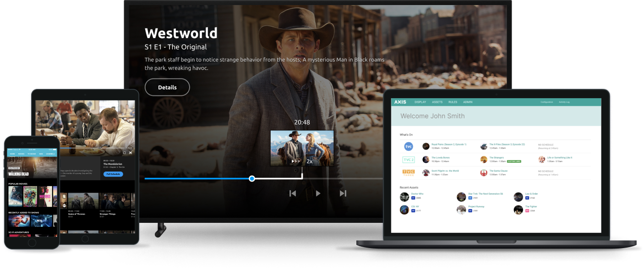Open Configuration link in AXIS header
The image size is (644, 271).
[546, 102]
